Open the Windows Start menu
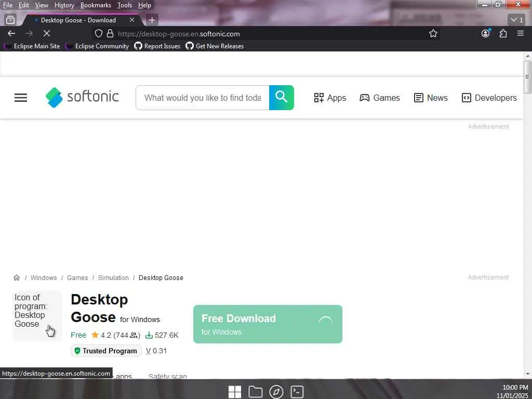The image size is (532, 399). pos(235,392)
